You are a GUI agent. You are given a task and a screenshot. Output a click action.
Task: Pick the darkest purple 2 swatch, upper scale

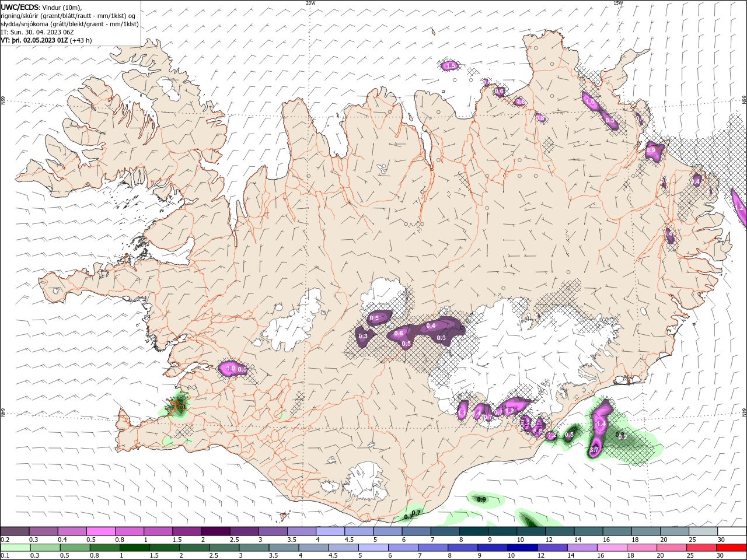(215, 531)
